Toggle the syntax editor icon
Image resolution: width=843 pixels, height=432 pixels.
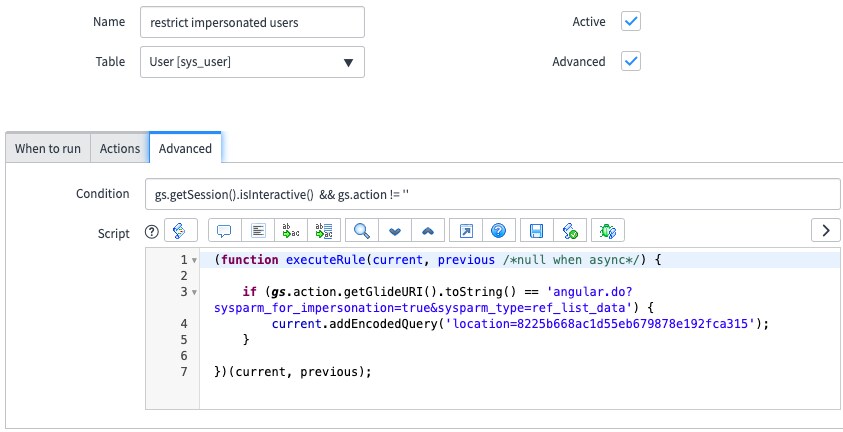pos(181,231)
